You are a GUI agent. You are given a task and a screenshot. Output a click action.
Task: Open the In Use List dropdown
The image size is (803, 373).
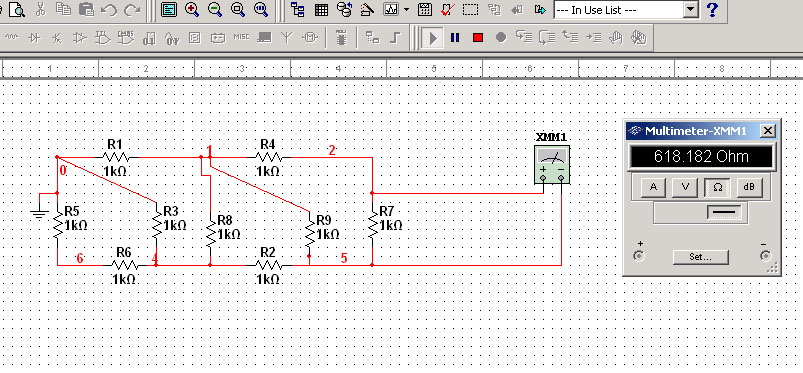coord(626,10)
